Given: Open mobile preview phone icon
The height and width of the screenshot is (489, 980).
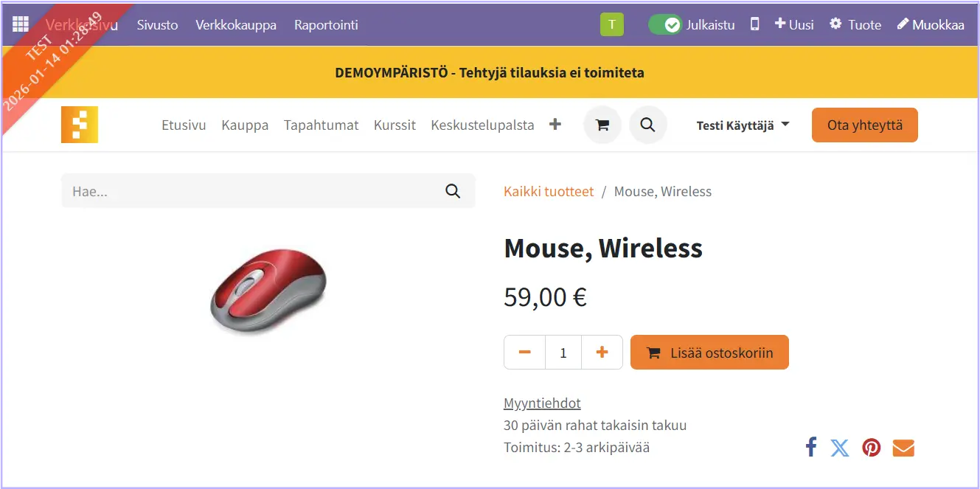Looking at the screenshot, I should click(x=754, y=24).
